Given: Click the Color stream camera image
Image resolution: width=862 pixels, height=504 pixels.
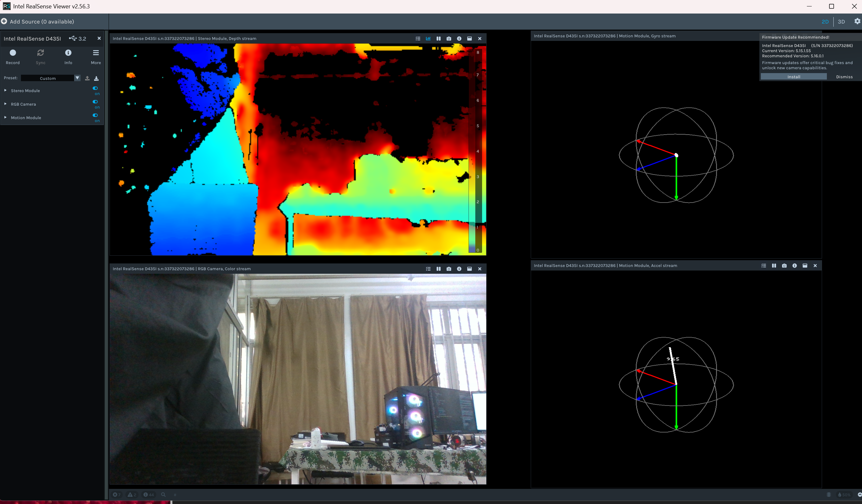Looking at the screenshot, I should click(298, 379).
